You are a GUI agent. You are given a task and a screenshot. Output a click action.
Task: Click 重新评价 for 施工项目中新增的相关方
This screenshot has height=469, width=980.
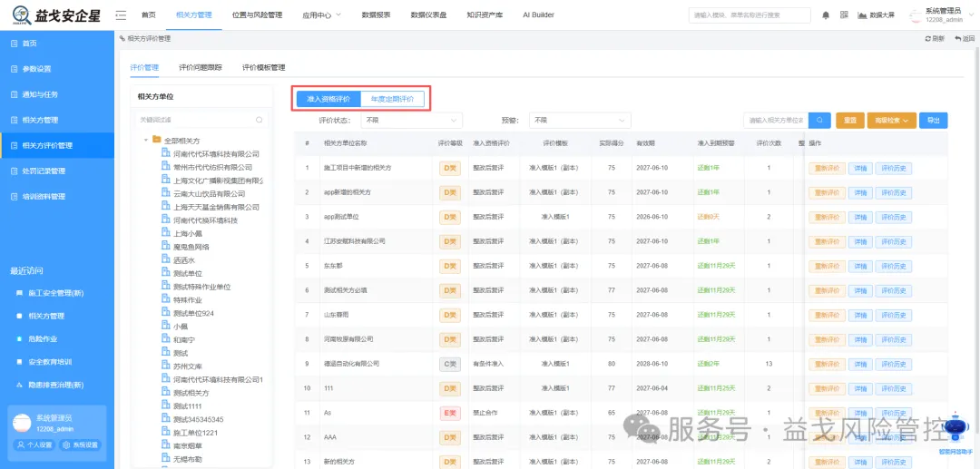pos(827,168)
